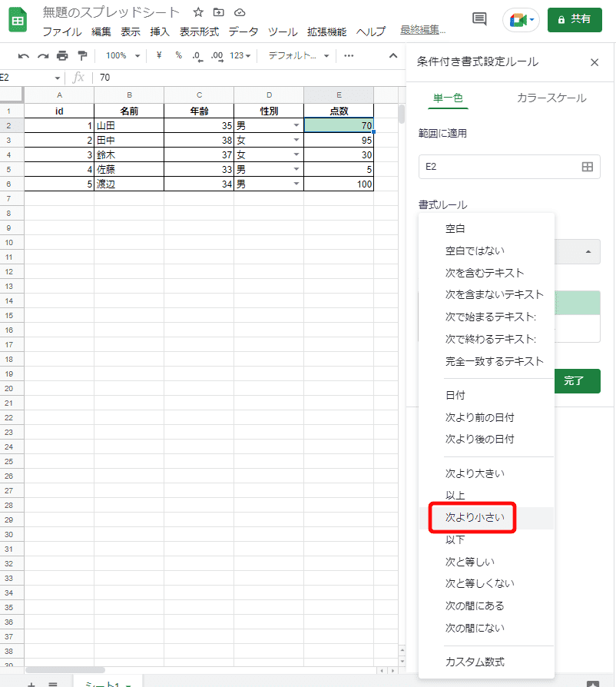Click the Redo icon
This screenshot has width=616, height=687.
coord(43,55)
